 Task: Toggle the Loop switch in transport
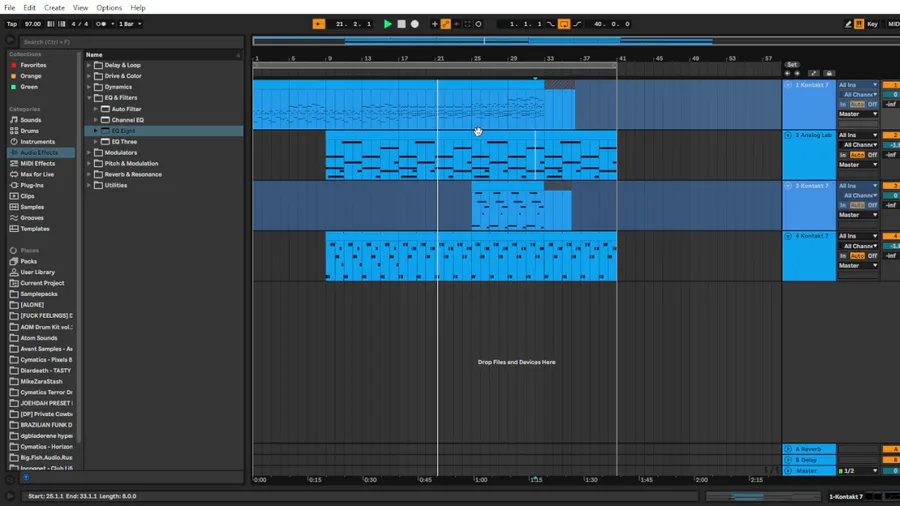click(x=564, y=24)
